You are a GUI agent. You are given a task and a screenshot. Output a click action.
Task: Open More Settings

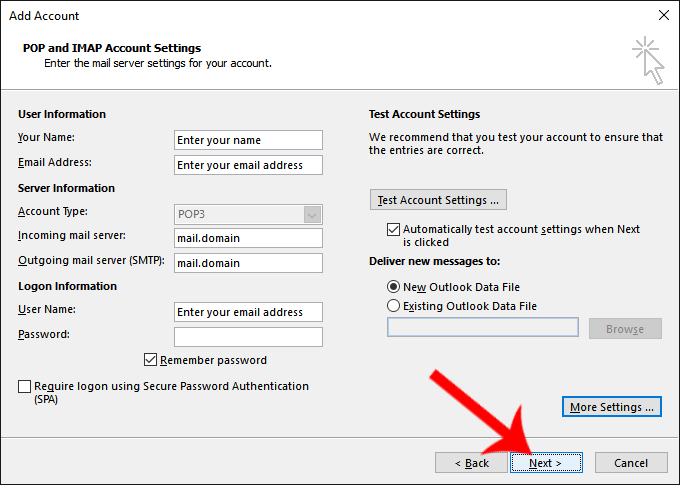[x=611, y=407]
